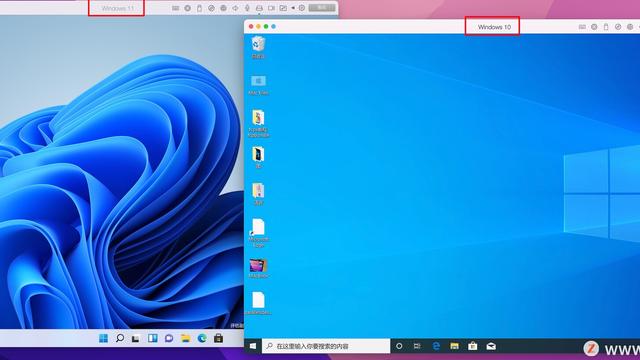
Task: Open Mail in Windows 10 taskbar
Action: coord(491,346)
